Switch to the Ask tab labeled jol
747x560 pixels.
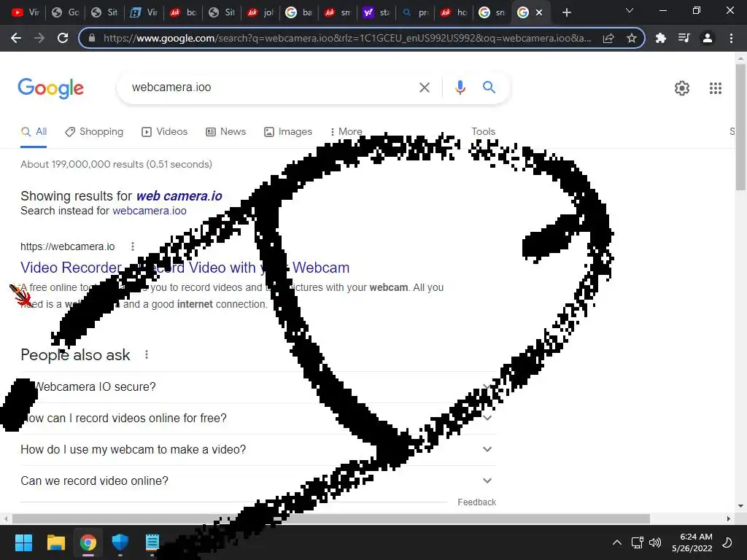(260, 12)
